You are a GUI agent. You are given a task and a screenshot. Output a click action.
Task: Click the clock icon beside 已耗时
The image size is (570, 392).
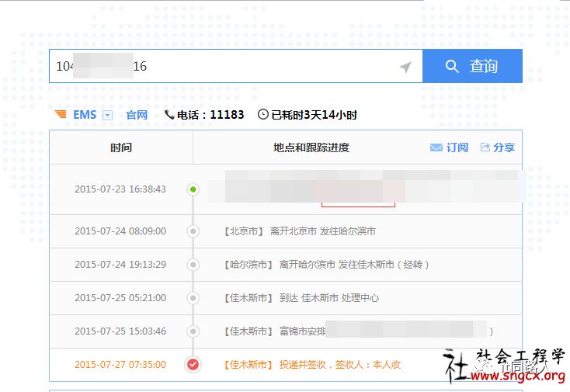pos(263,115)
